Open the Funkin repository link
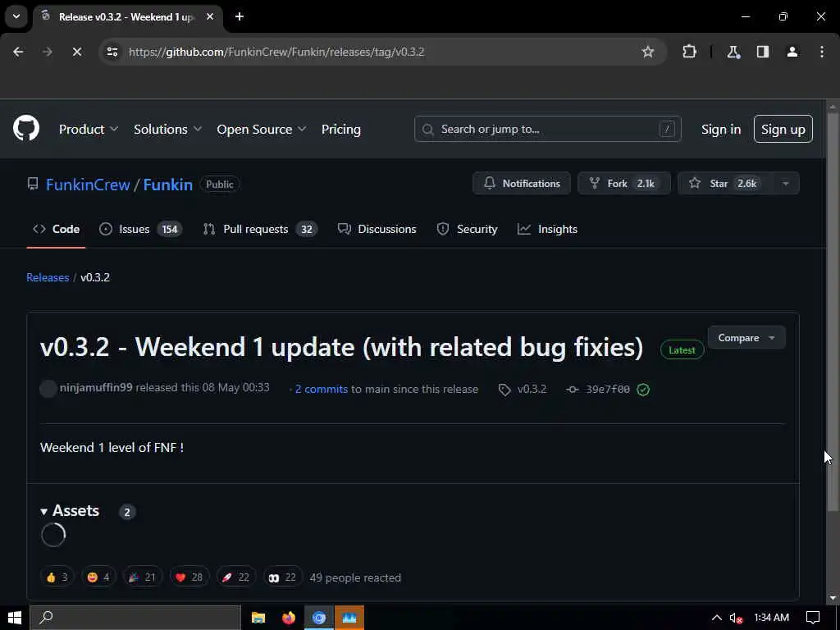 (x=167, y=185)
